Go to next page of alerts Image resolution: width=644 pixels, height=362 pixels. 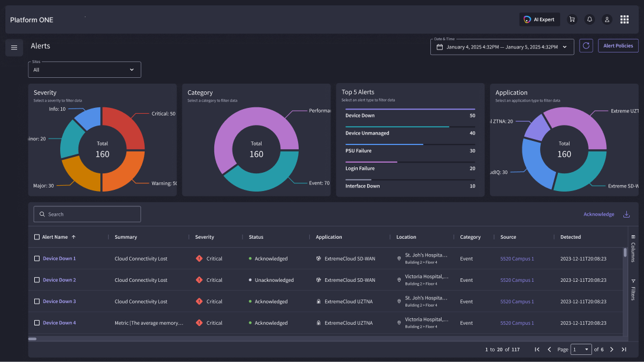tap(612, 349)
